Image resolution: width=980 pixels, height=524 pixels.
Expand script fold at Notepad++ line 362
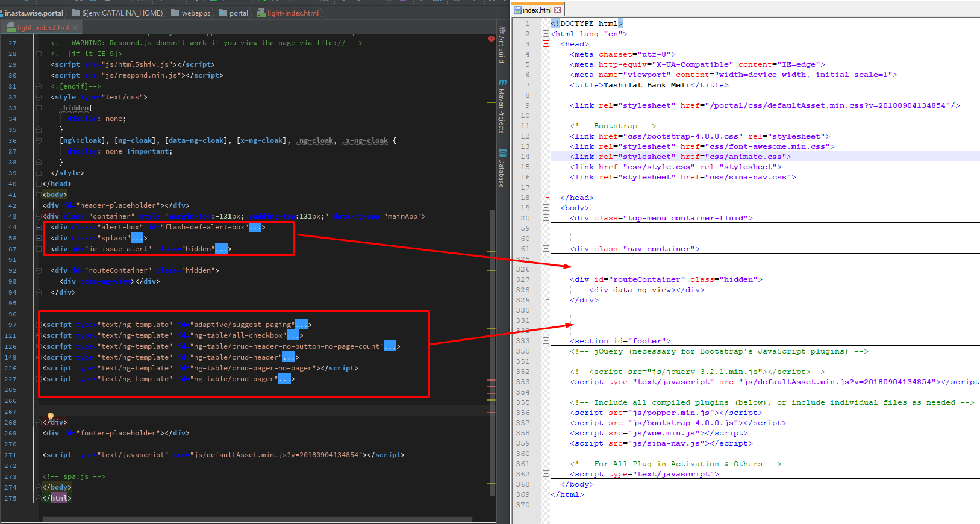(546, 474)
